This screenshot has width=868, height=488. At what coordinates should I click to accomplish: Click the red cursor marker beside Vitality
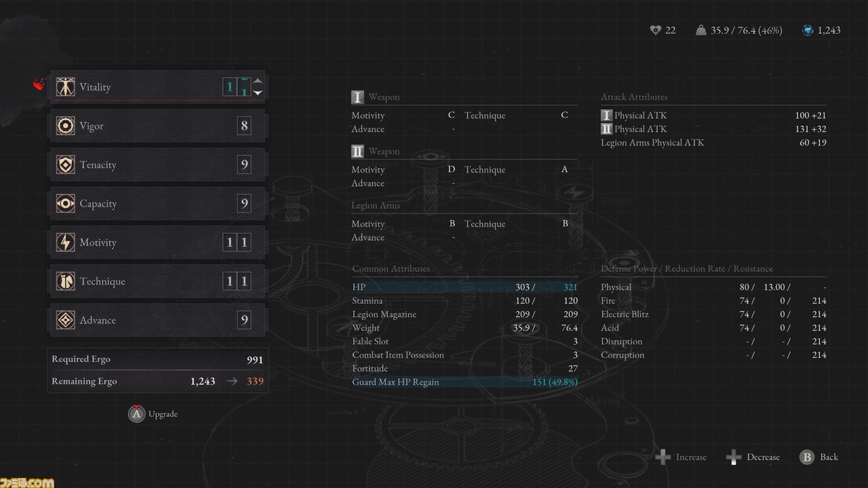point(39,85)
